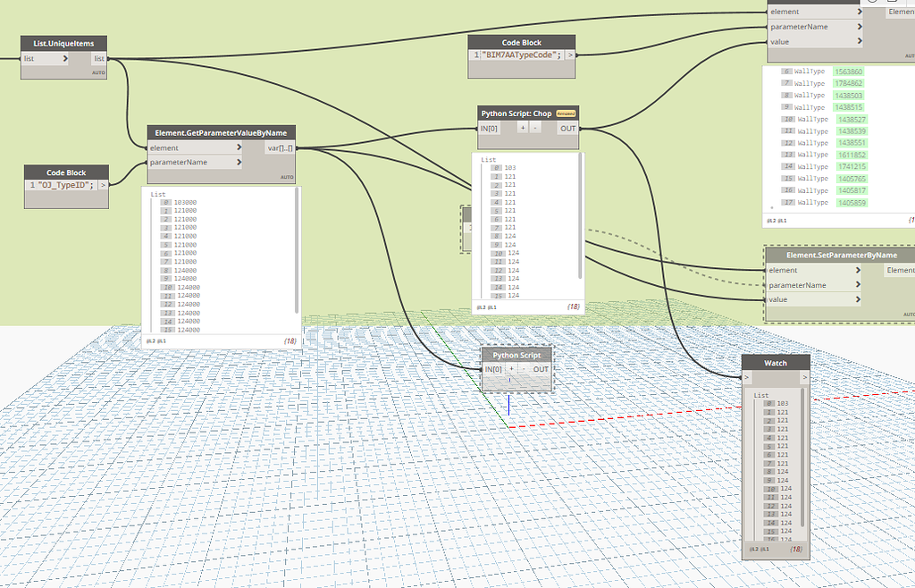Click the OUT port of Python Script: Chop
The width and height of the screenshot is (915, 588).
click(x=568, y=128)
